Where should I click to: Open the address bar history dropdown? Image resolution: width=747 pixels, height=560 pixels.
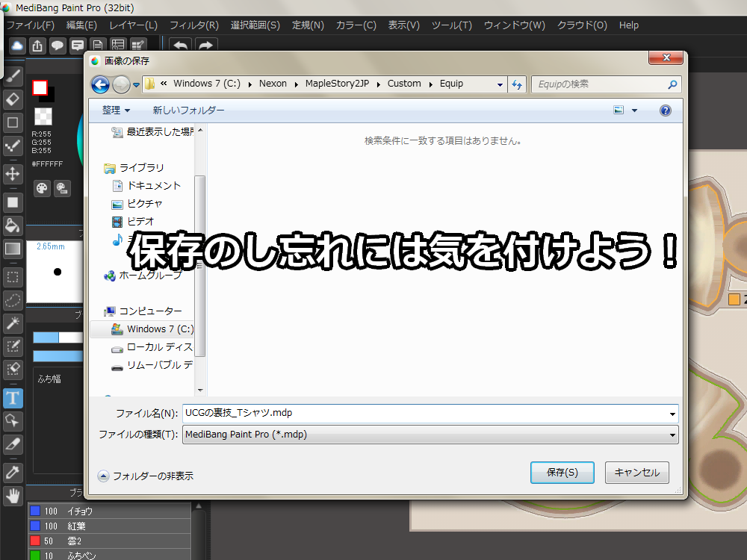(500, 85)
